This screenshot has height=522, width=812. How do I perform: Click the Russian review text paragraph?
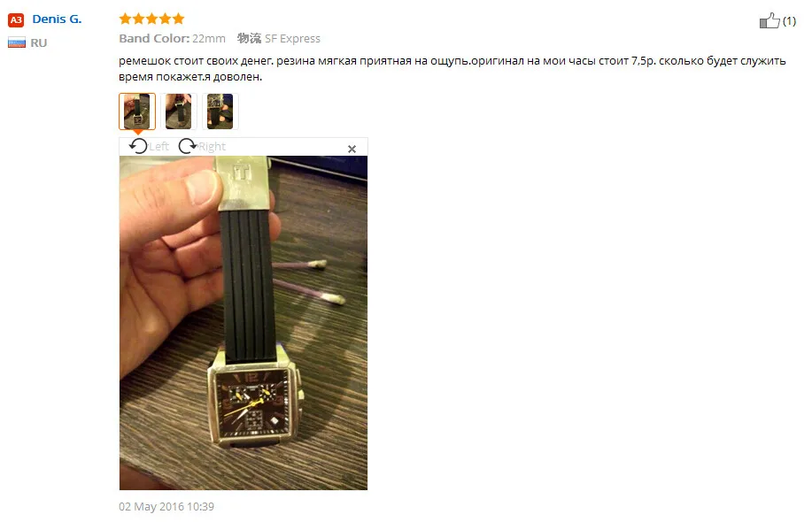click(452, 68)
